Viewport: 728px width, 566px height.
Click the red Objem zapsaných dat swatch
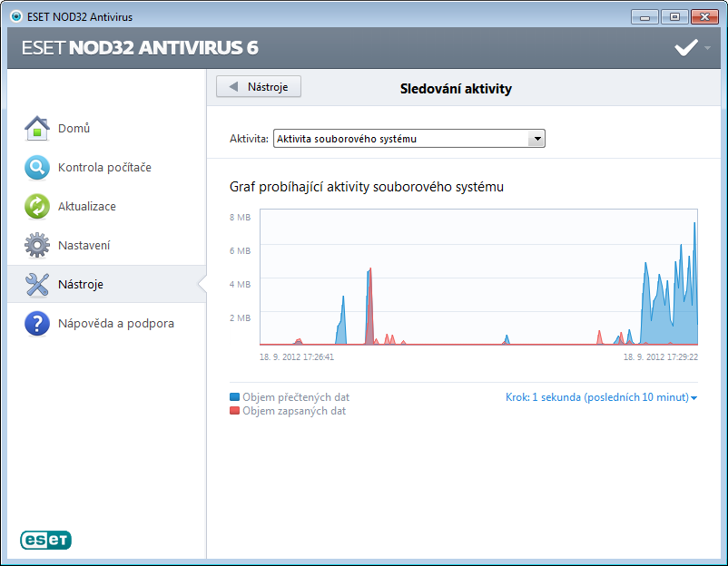click(x=234, y=411)
